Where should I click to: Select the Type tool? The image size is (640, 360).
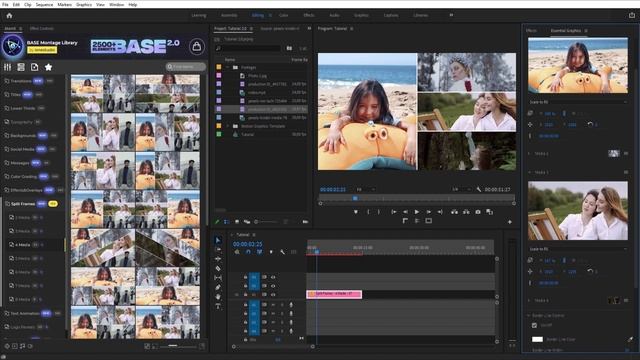218,306
